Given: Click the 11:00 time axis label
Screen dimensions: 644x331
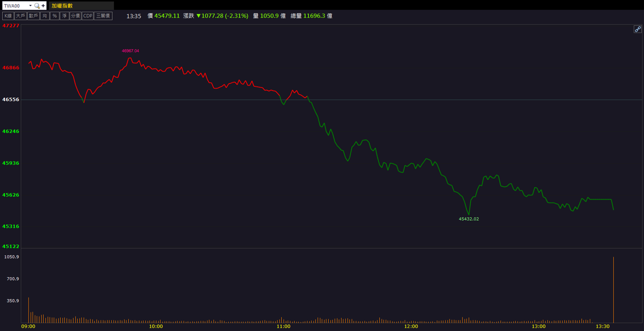Looking at the screenshot, I should click(x=283, y=326).
